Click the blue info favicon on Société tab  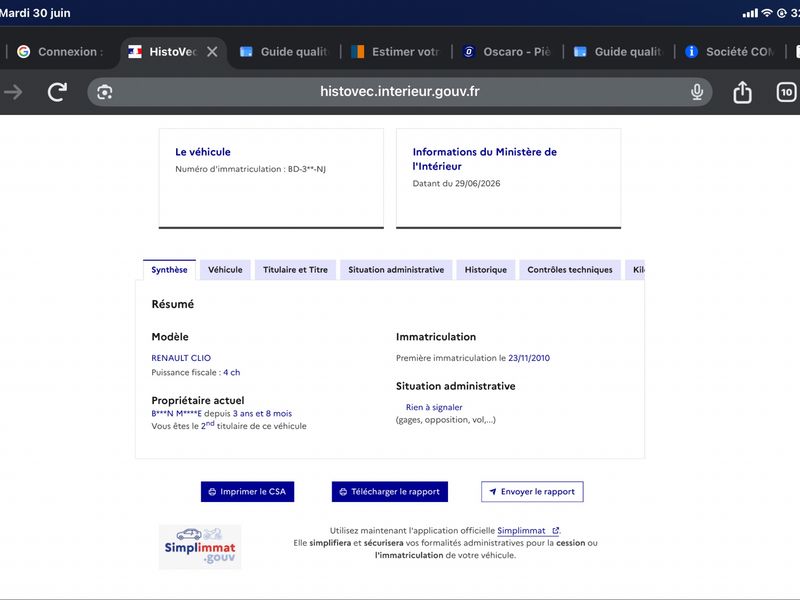point(691,52)
